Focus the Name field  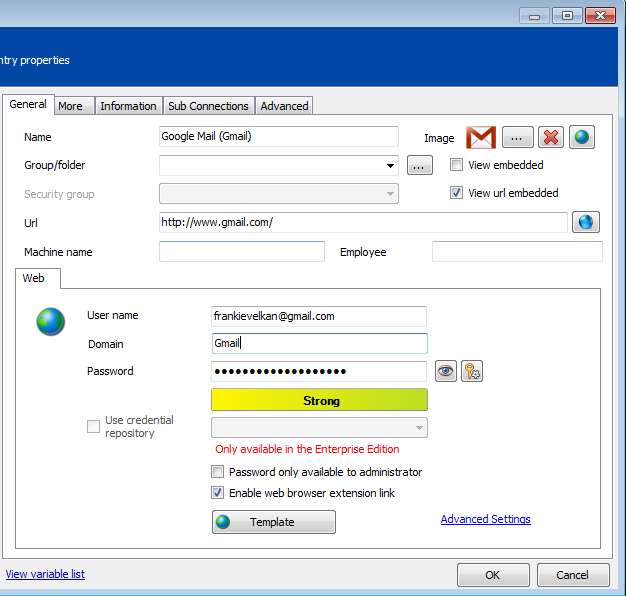279,137
